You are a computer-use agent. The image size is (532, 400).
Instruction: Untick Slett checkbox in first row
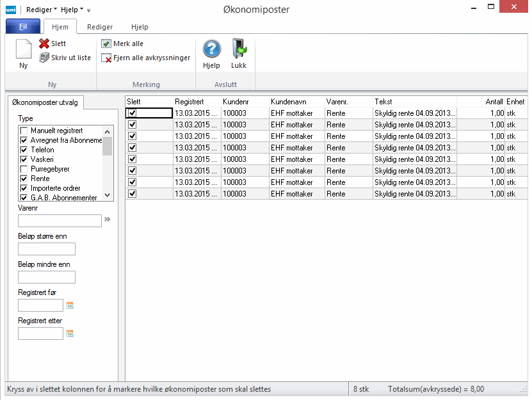click(133, 113)
